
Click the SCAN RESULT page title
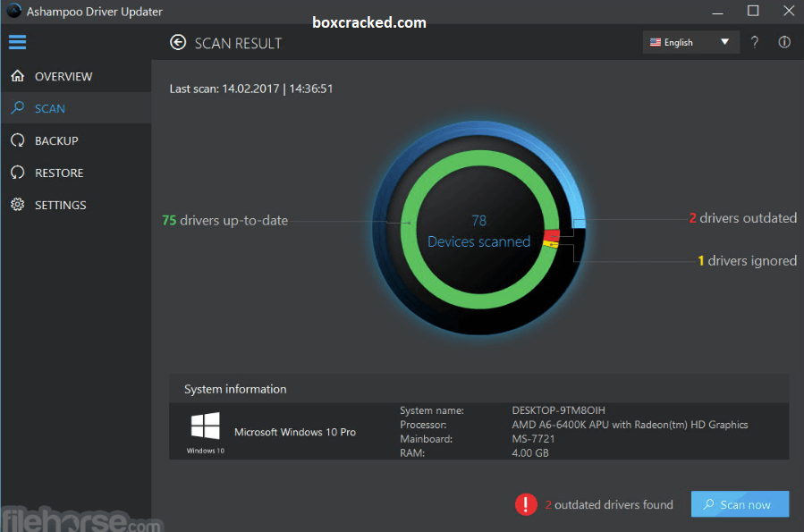(239, 44)
